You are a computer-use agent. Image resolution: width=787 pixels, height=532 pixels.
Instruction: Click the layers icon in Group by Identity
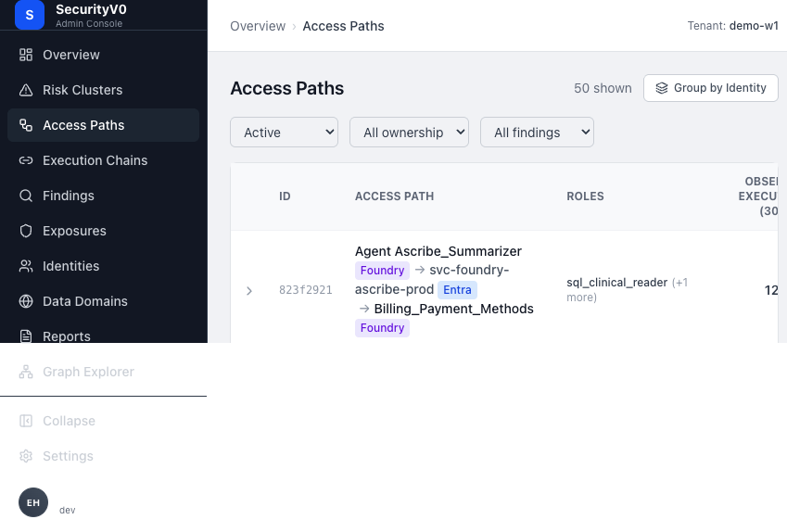pyautogui.click(x=662, y=88)
